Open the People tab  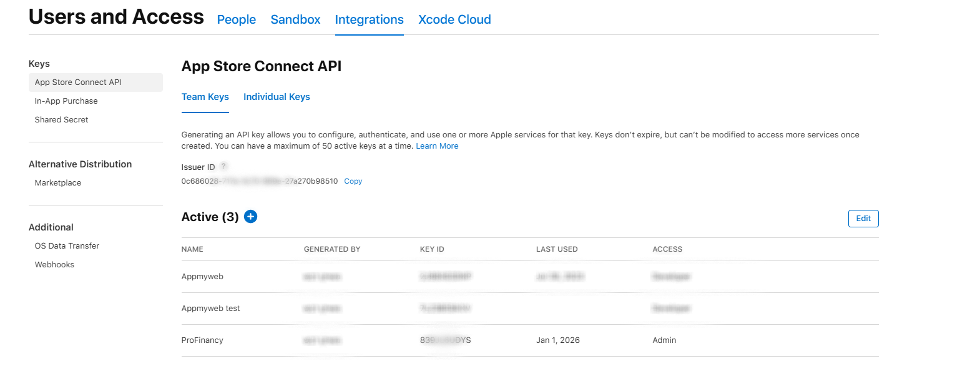(237, 19)
